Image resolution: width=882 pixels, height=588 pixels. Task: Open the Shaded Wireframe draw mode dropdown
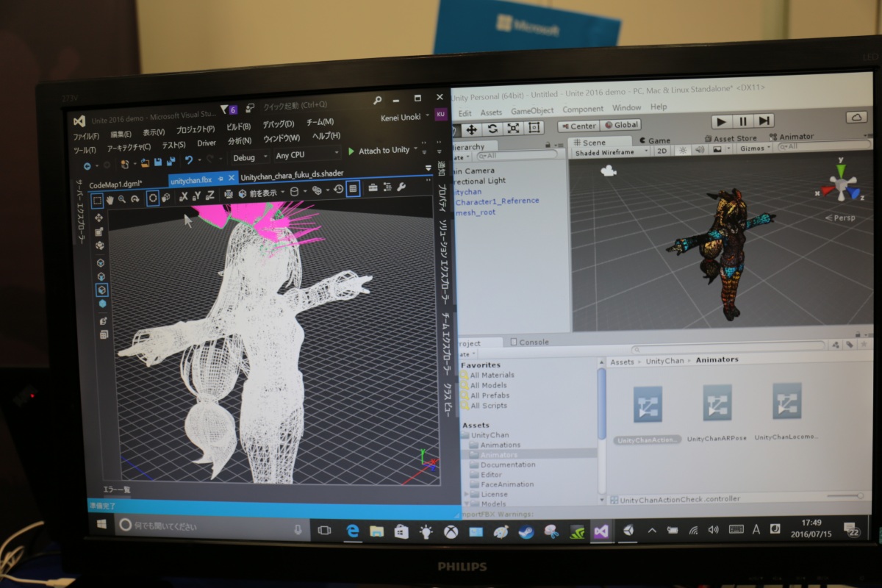coord(612,152)
